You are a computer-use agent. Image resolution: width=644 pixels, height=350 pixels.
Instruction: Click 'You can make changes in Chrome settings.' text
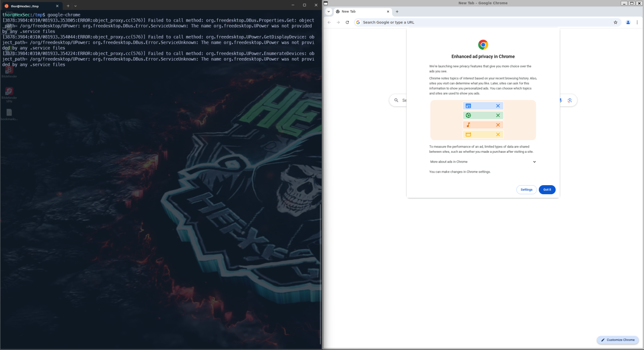460,172
